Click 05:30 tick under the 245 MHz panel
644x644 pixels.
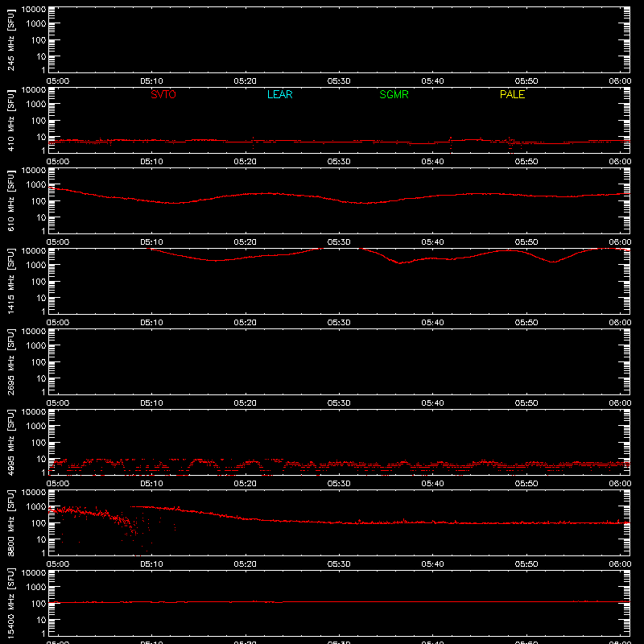point(339,81)
